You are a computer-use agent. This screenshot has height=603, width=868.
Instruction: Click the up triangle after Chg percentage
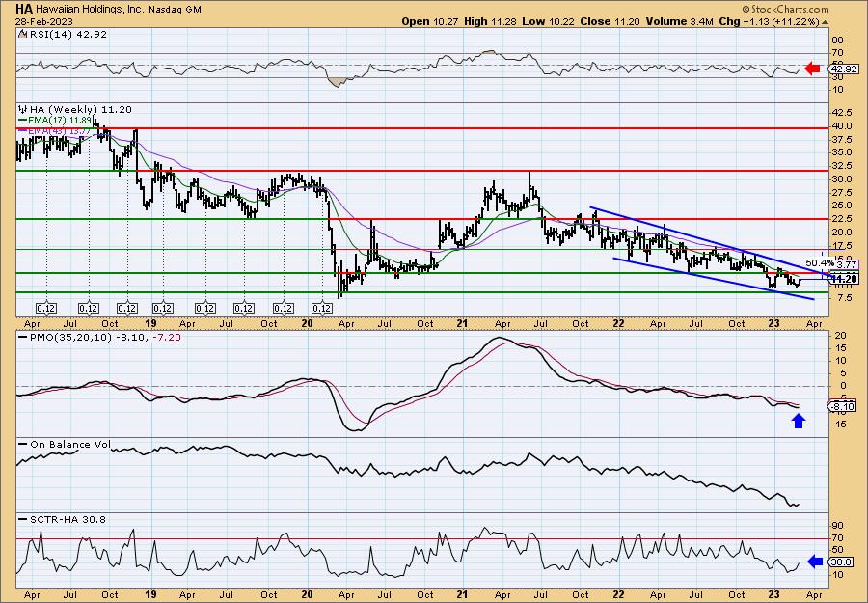point(825,22)
